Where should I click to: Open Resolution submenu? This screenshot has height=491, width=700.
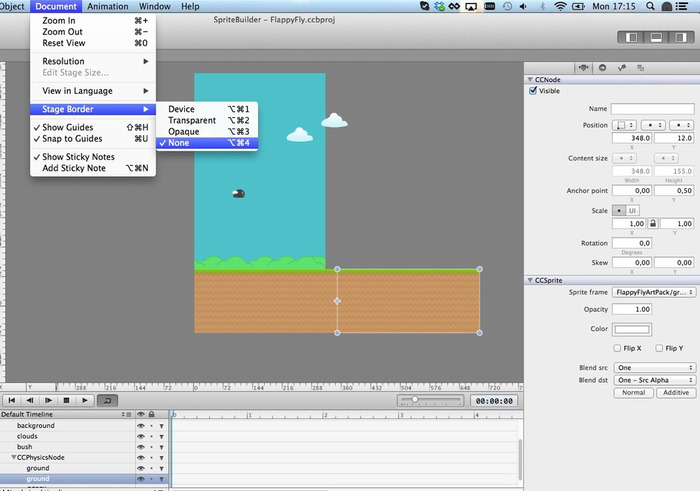point(93,61)
